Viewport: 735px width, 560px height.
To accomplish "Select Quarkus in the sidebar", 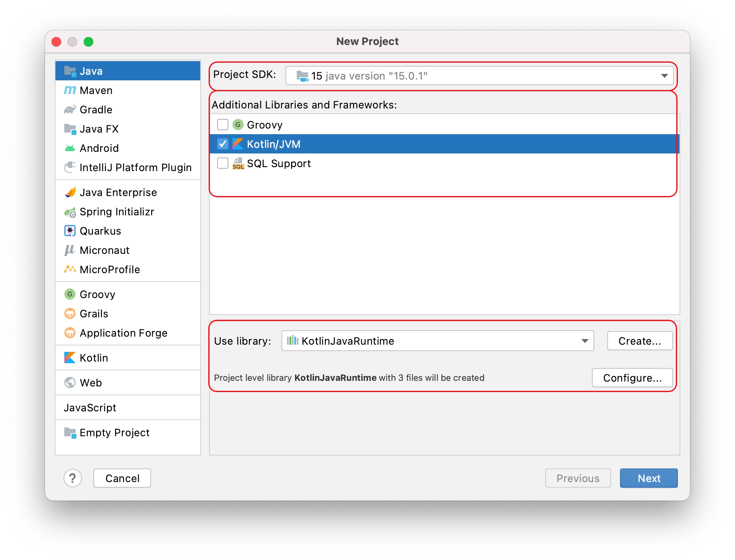I will pos(128,231).
